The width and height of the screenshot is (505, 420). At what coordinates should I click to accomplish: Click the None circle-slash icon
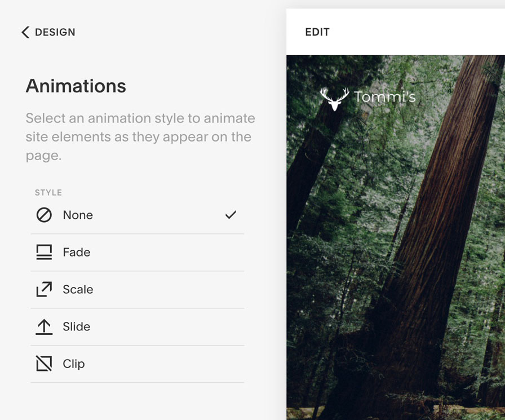tap(44, 215)
